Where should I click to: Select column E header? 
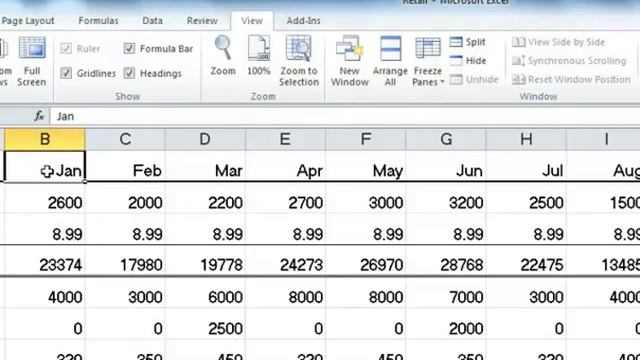[x=285, y=139]
